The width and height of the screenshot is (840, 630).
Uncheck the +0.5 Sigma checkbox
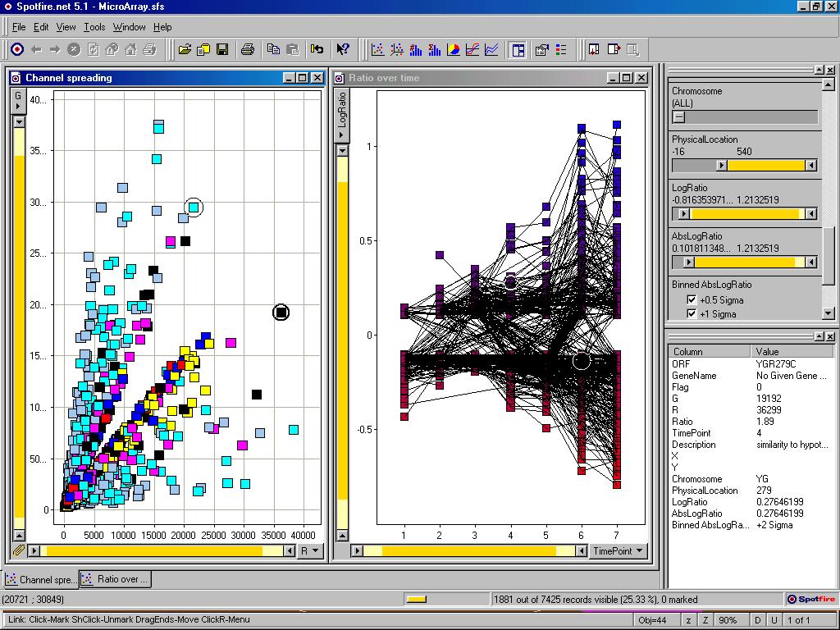(x=692, y=300)
